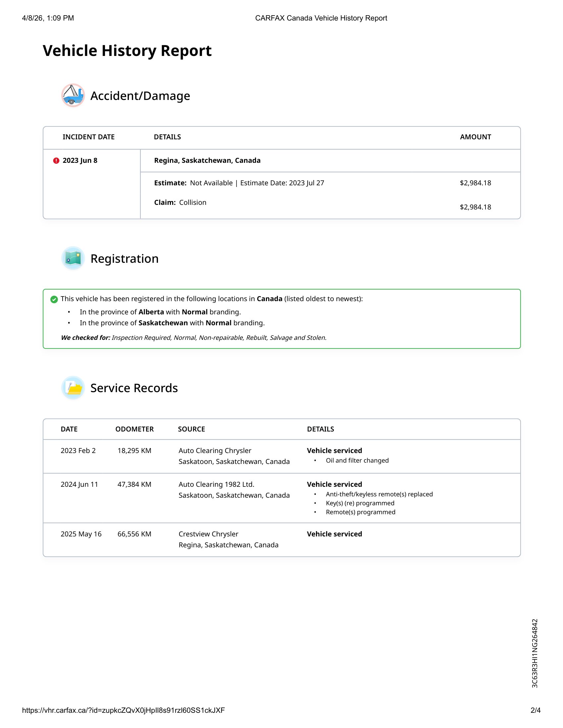The image size is (563, 728).
Task: Click the map Registration section icon
Action: click(x=73, y=258)
